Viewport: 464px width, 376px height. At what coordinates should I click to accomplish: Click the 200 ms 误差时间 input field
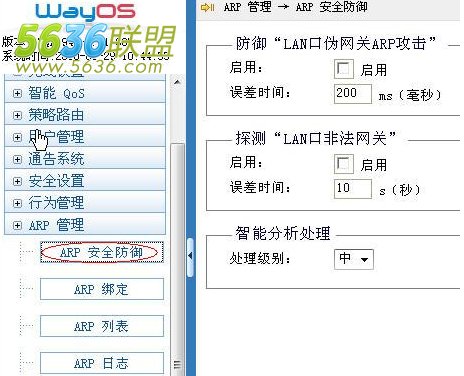click(x=353, y=94)
